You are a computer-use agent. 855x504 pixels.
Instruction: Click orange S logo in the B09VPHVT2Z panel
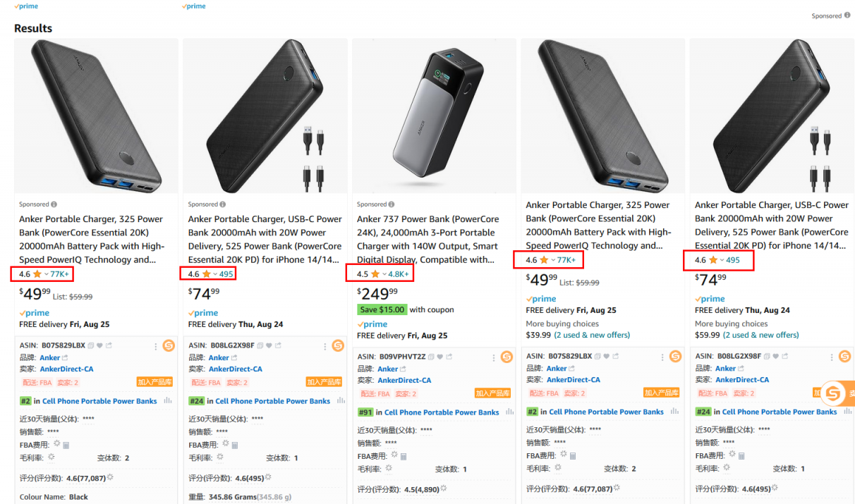[507, 357]
